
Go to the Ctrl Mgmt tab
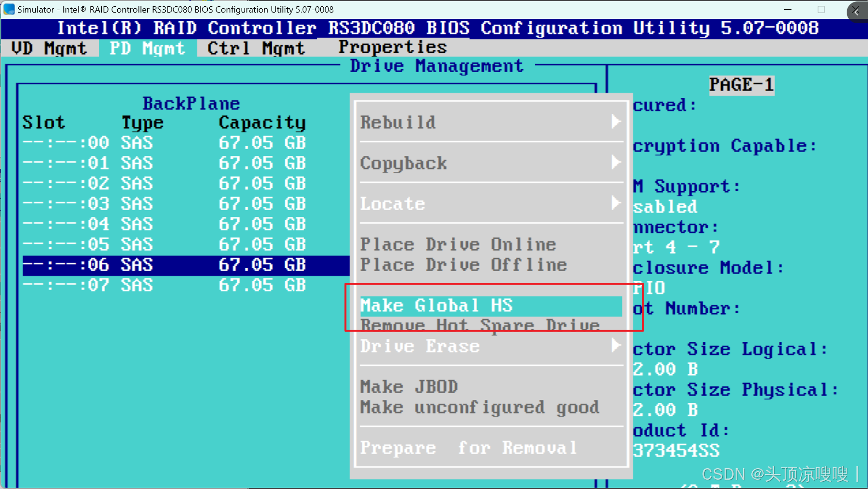tap(256, 48)
